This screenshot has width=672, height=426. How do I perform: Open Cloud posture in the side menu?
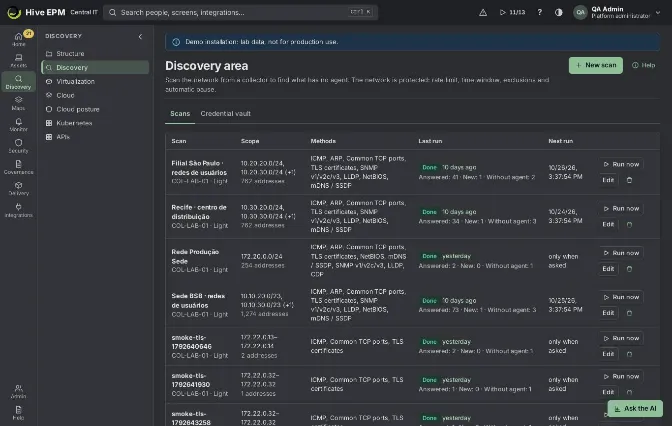tap(95, 109)
